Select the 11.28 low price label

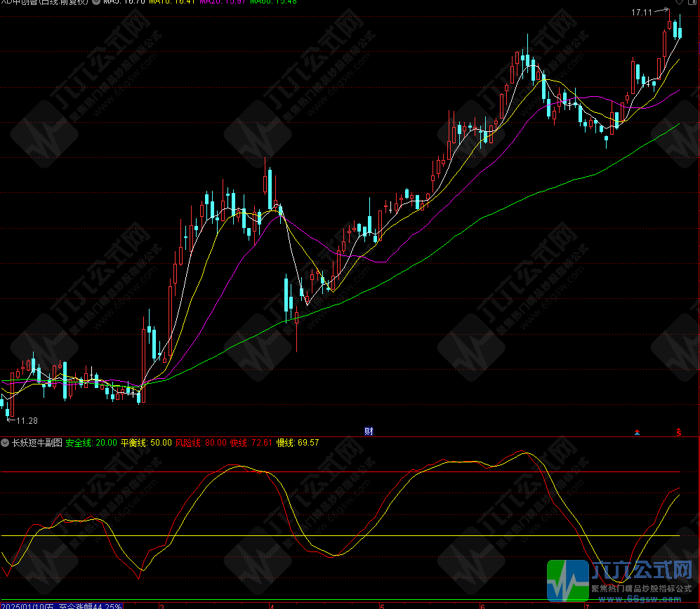tap(27, 420)
